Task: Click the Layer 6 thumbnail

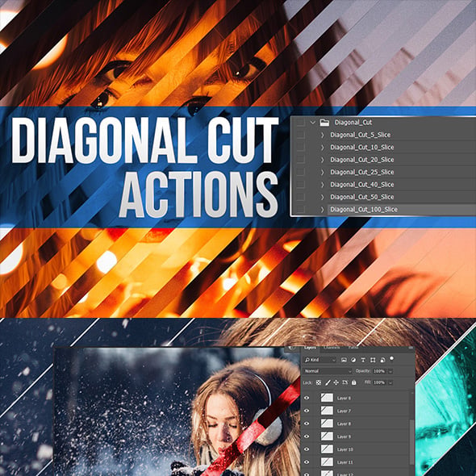Action: pyautogui.click(x=327, y=398)
